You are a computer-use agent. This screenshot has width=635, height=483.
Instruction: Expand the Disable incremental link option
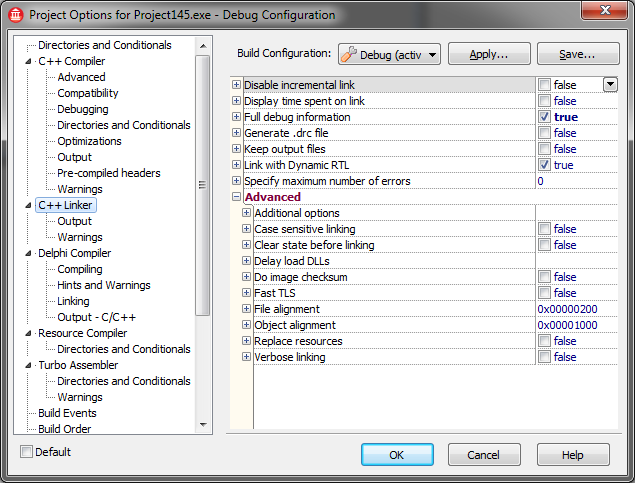pyautogui.click(x=237, y=85)
